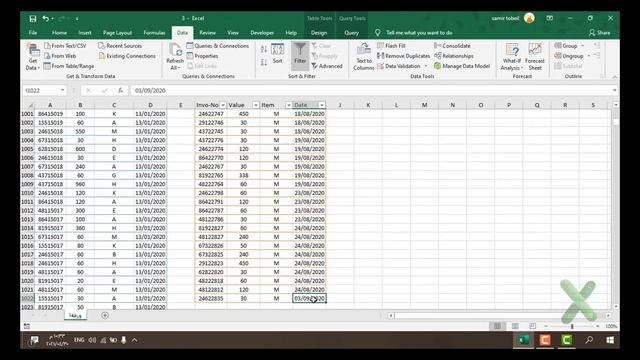The image size is (640, 360).
Task: Select column D header
Action: (x=150, y=105)
